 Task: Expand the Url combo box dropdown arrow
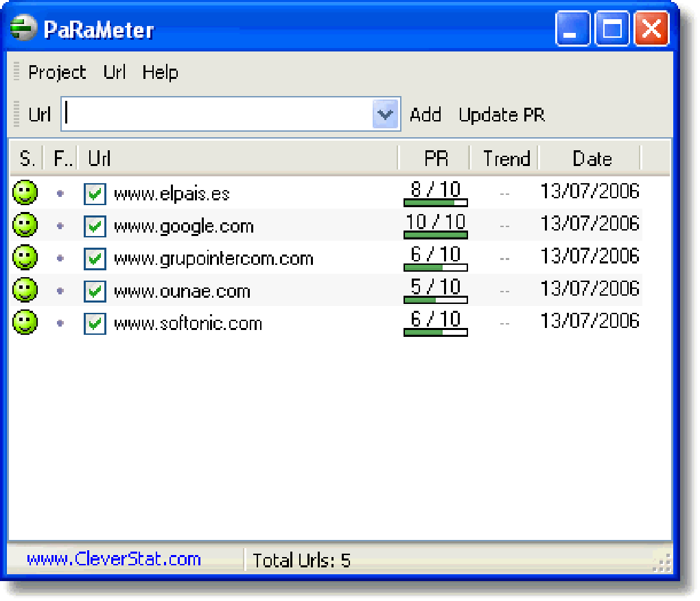click(385, 114)
